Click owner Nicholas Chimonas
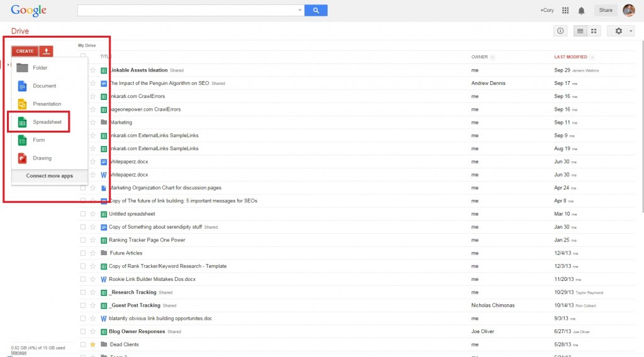This screenshot has width=644, height=357. pos(493,305)
